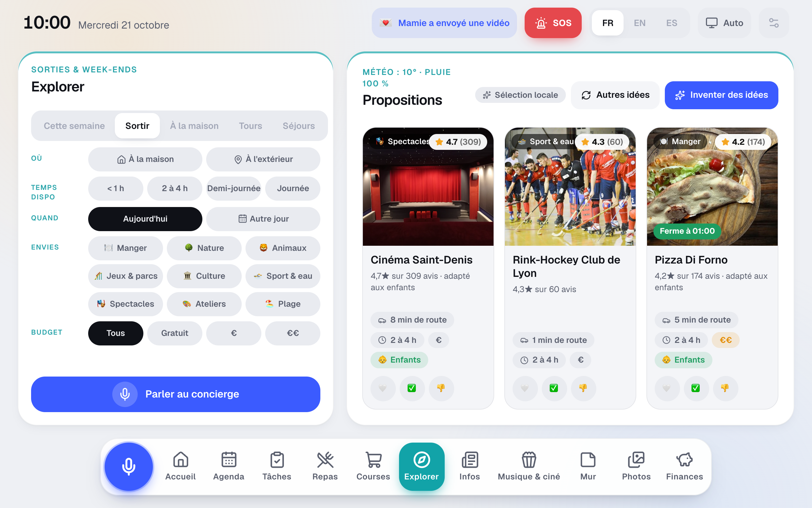Switch to the Cette semaine tab
The height and width of the screenshot is (508, 812).
point(74,126)
